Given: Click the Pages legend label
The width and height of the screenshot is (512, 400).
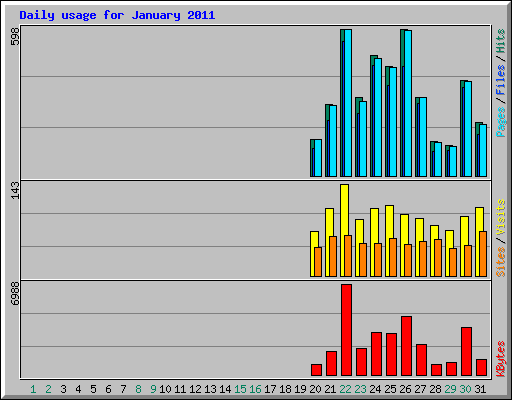Looking at the screenshot, I should click(500, 122).
